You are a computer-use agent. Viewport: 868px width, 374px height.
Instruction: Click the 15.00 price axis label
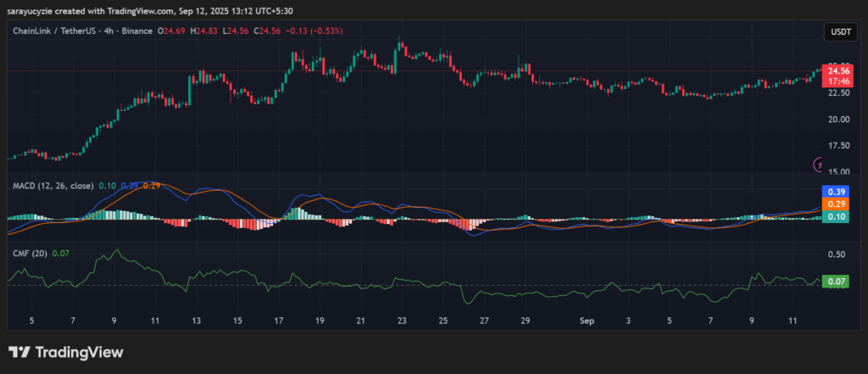(x=837, y=171)
